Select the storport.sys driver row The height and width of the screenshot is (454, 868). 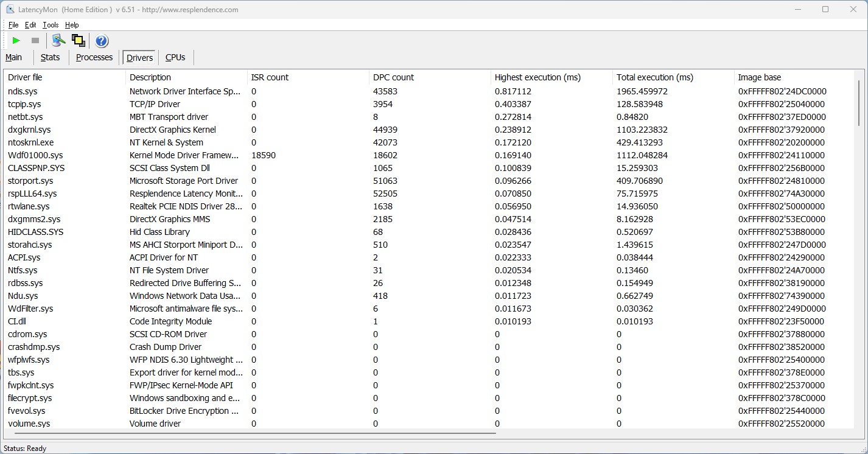pyautogui.click(x=429, y=181)
